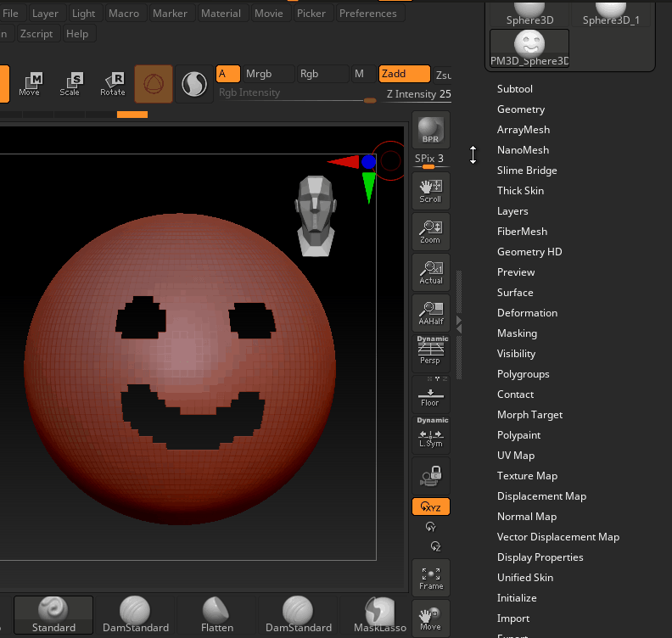Open the Zscript menu
This screenshot has width=672, height=638.
tap(36, 33)
